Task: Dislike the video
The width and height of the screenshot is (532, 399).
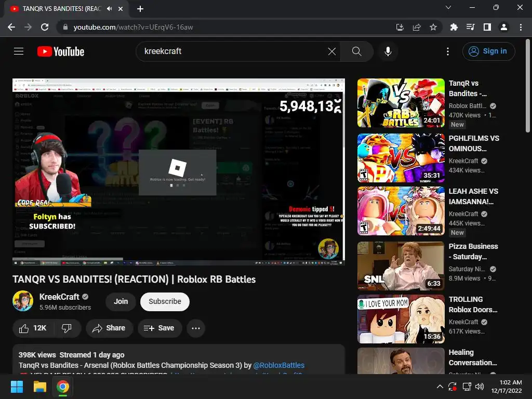Action: point(67,328)
